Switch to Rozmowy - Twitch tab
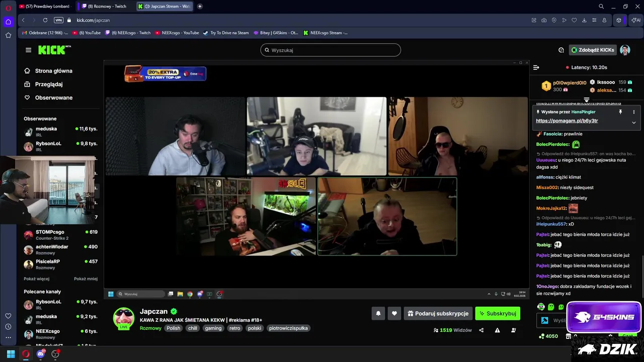Image resolution: width=644 pixels, height=362 pixels. point(105,7)
